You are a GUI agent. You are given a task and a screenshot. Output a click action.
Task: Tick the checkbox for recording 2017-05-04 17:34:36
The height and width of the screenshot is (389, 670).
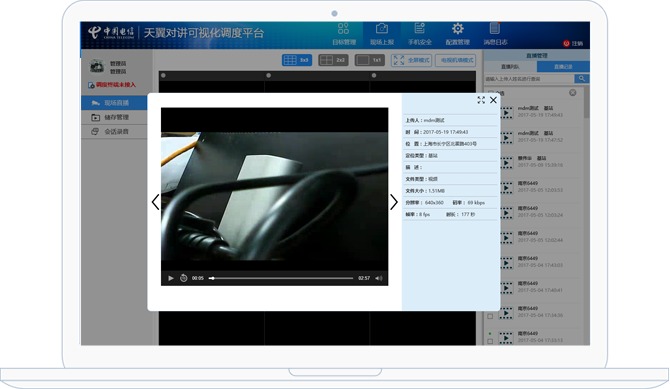coord(490,316)
